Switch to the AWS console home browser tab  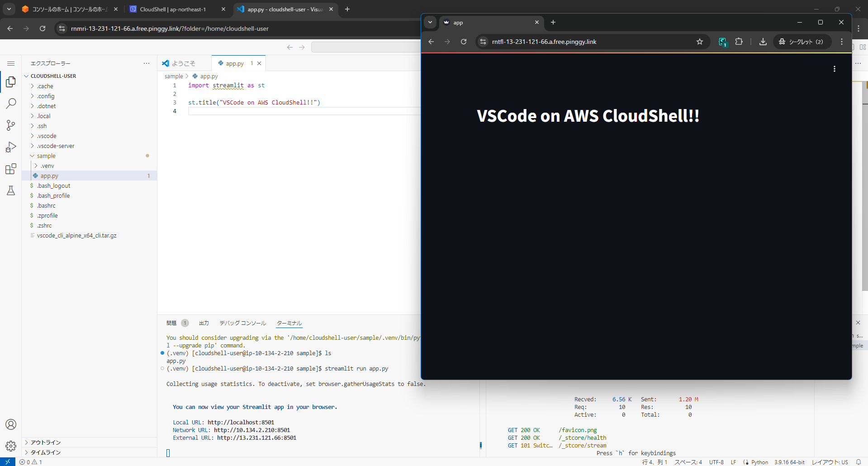70,9
